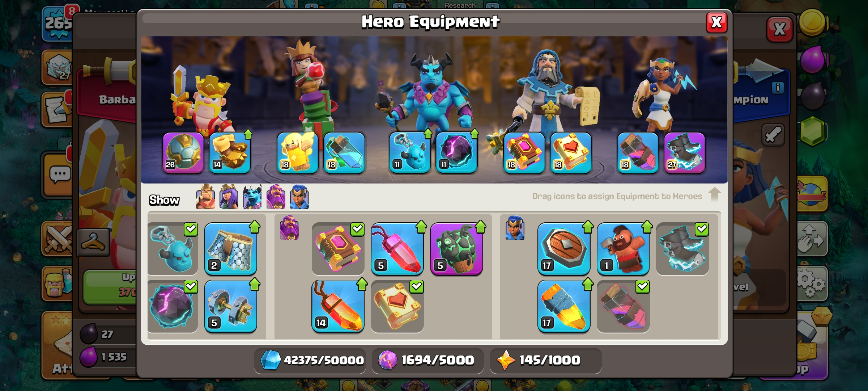Toggle Minion Prince filter in Show row

[252, 197]
